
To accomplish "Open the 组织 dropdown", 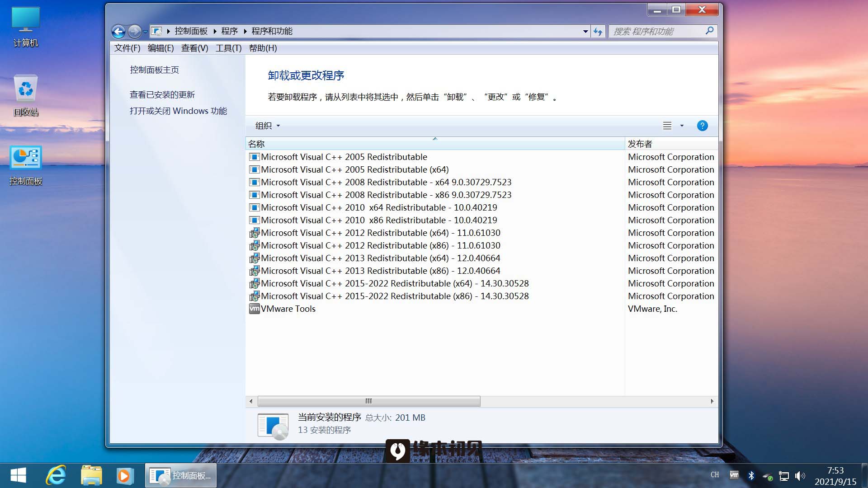I will point(268,126).
